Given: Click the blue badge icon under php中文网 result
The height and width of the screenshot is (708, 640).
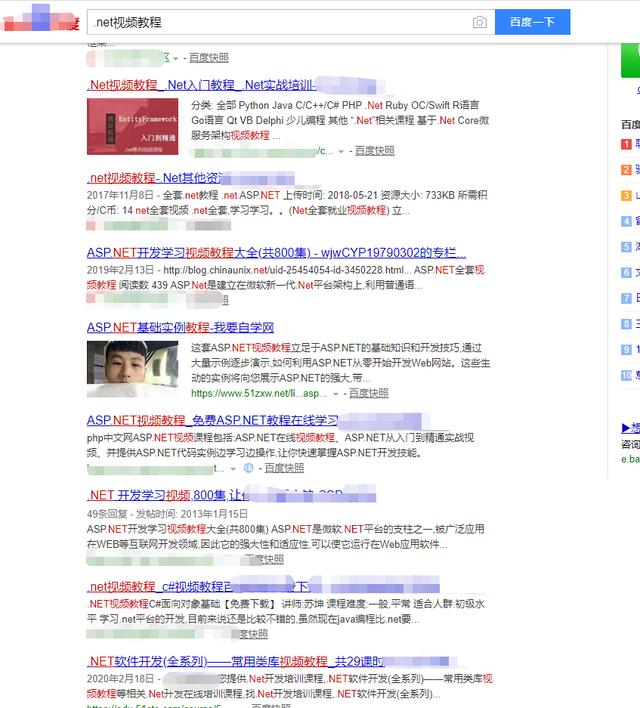Looking at the screenshot, I should [x=248, y=468].
